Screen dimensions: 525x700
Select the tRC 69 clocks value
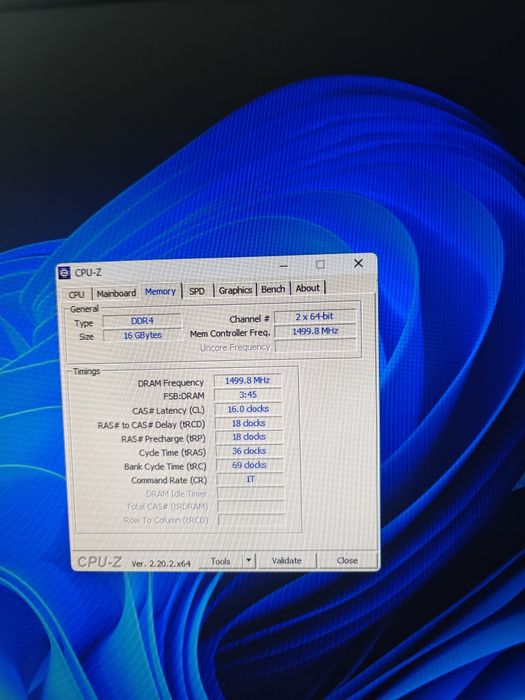click(x=250, y=465)
